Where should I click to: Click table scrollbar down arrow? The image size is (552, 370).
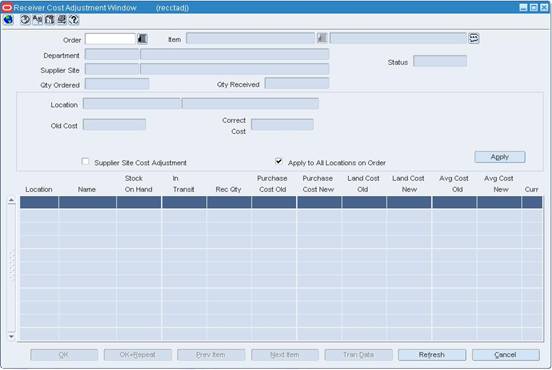coord(11,337)
